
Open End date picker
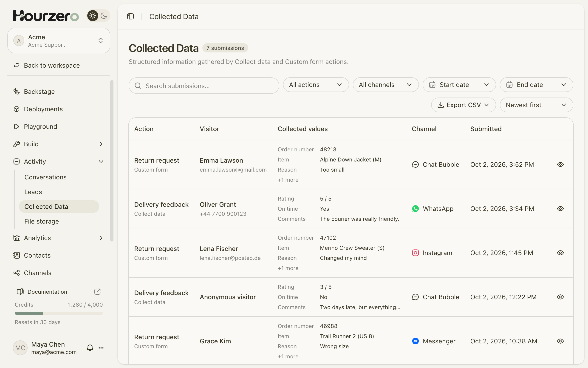click(537, 85)
